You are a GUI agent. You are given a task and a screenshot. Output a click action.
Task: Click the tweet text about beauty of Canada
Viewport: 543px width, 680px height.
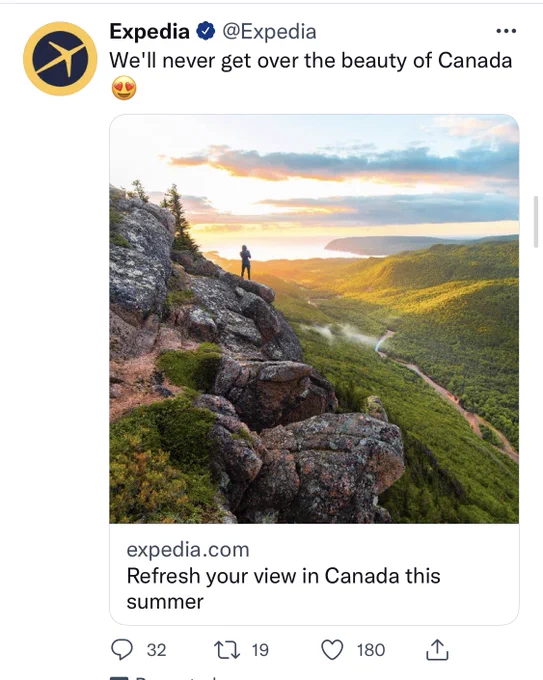pyautogui.click(x=311, y=60)
